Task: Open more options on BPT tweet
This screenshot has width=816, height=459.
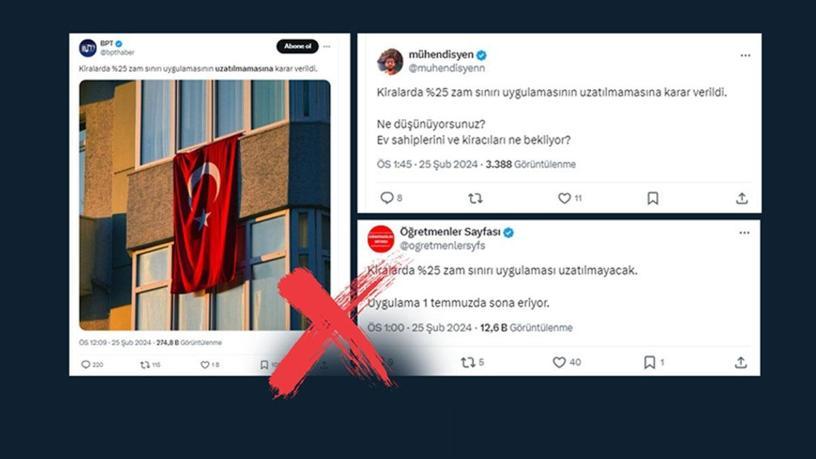Action: [x=326, y=46]
